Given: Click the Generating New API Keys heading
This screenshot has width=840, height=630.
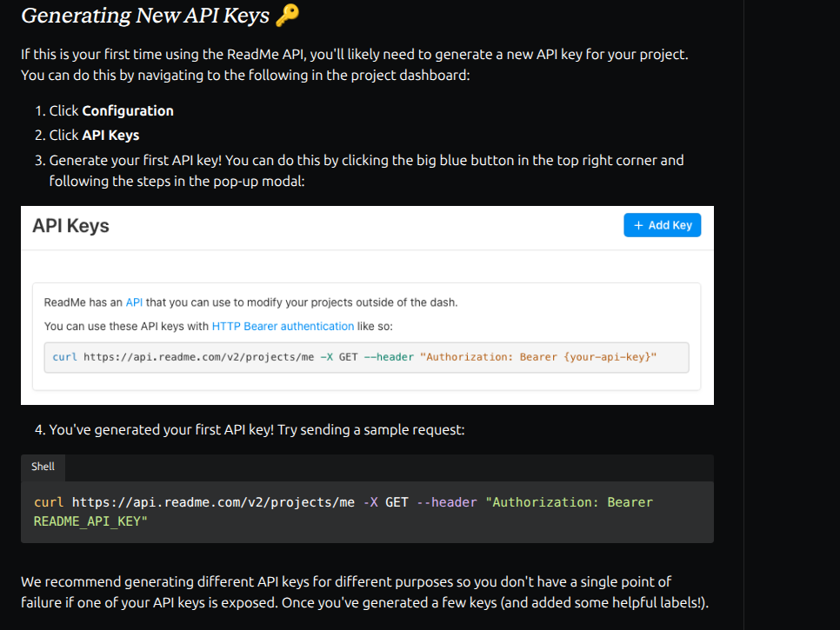Looking at the screenshot, I should pos(145,16).
